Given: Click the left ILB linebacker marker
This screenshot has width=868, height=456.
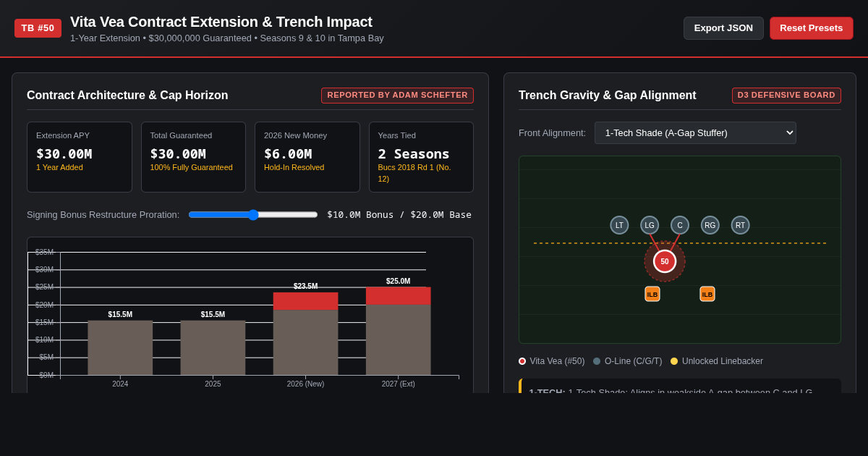Looking at the screenshot, I should click(x=652, y=294).
